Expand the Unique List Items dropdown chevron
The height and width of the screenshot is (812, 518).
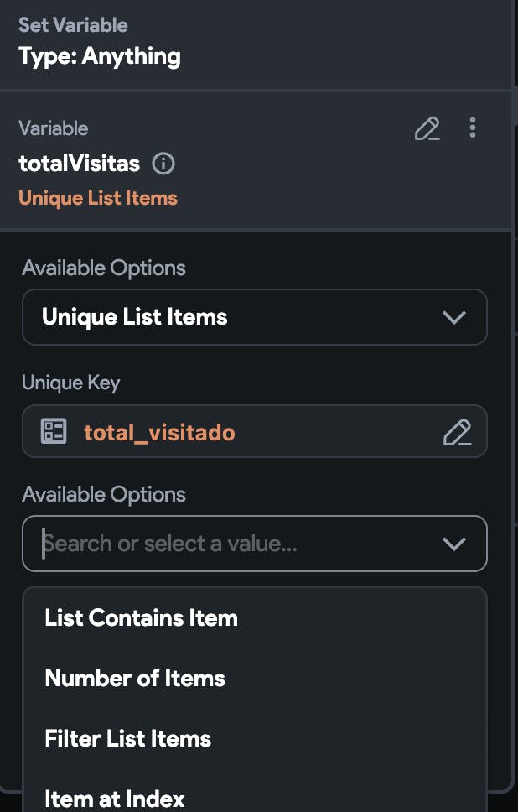pos(453,317)
